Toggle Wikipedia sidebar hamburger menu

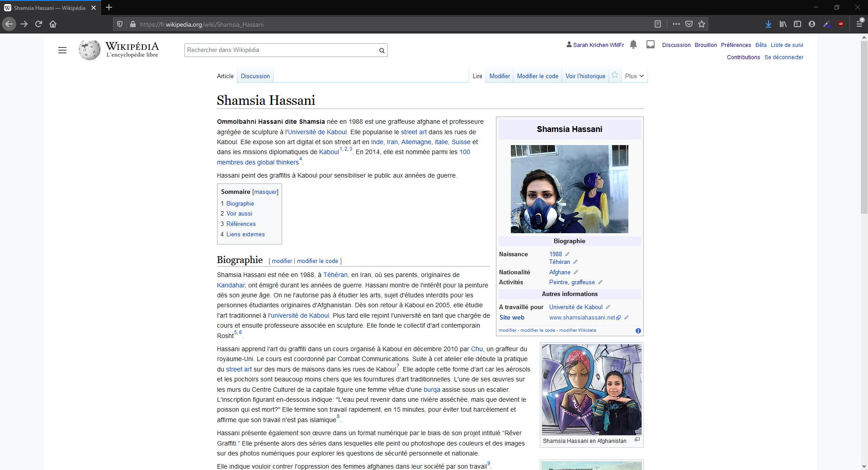[62, 50]
